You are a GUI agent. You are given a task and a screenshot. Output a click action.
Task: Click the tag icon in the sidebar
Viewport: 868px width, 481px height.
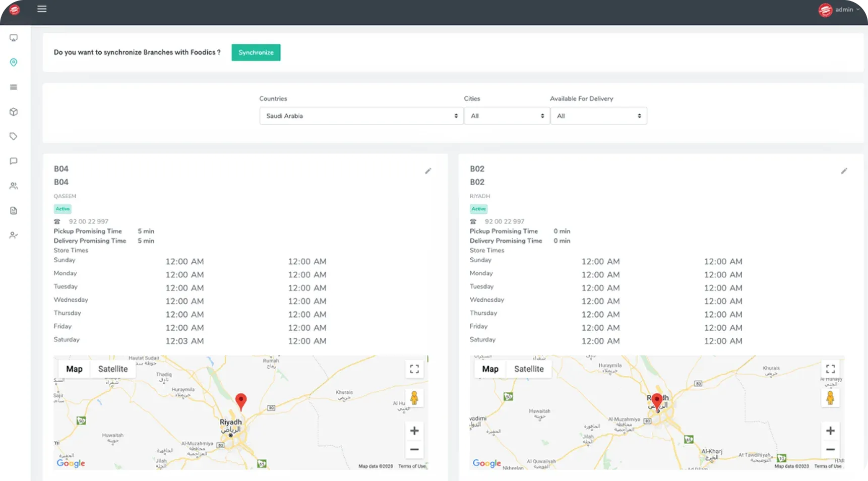[x=14, y=137]
